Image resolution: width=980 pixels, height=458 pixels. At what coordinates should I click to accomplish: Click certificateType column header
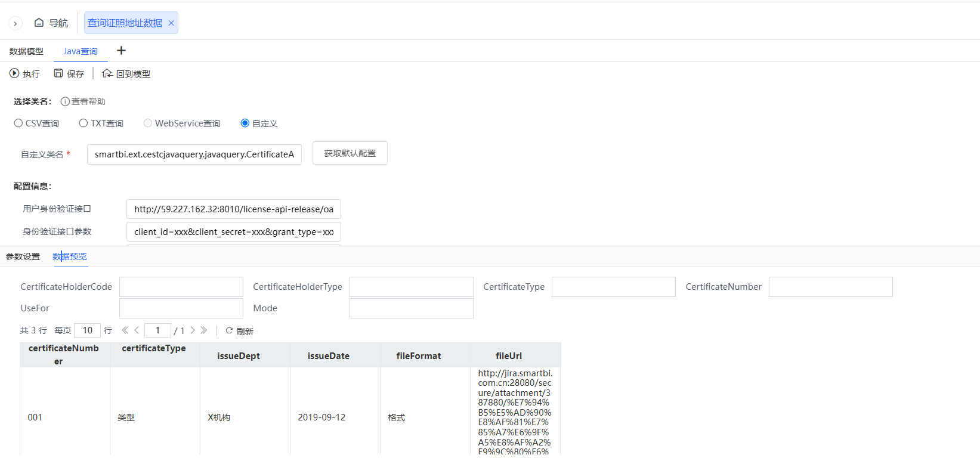[x=154, y=355]
